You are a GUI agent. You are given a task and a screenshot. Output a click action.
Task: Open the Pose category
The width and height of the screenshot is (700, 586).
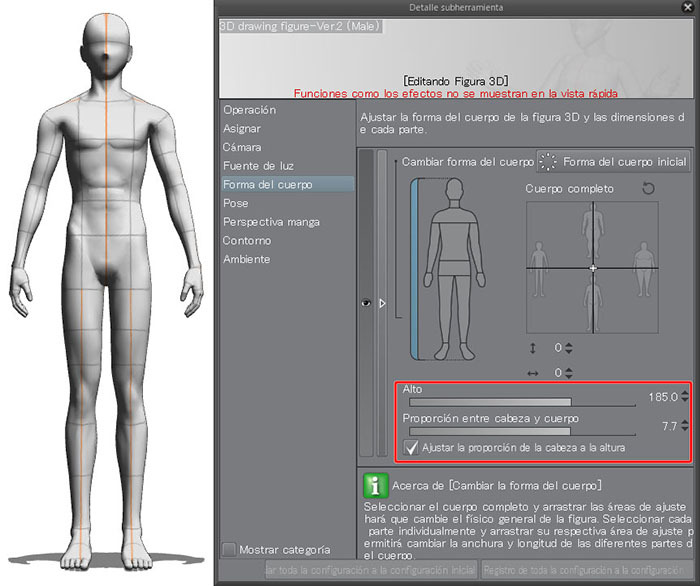pos(235,203)
